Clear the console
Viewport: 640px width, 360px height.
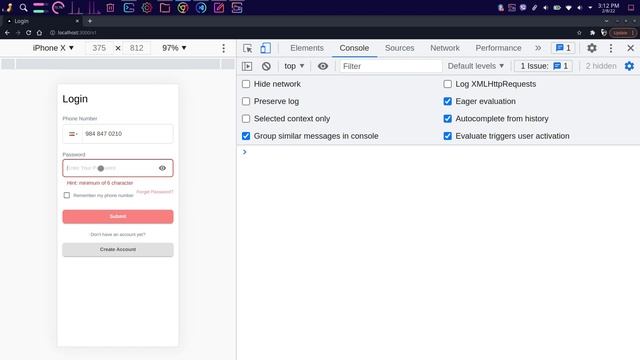click(266, 66)
